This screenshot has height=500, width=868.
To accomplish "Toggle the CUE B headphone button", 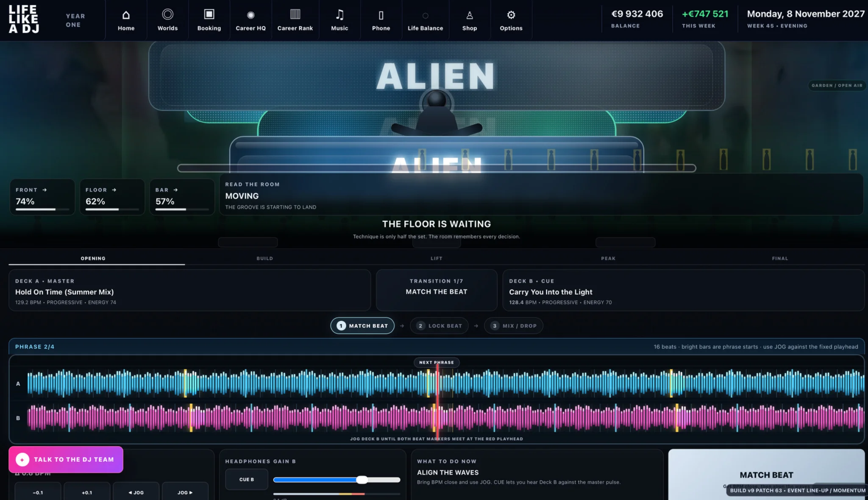I will [247, 479].
